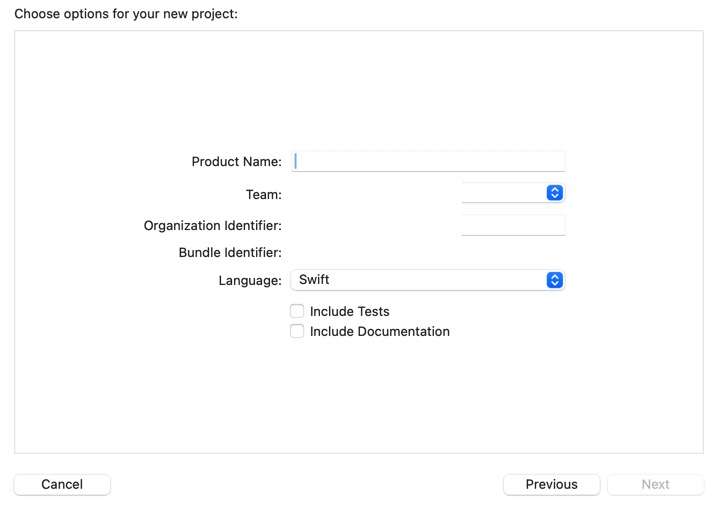Click the "Bundle Identifier:" label
This screenshot has height=510, width=720.
coord(230,253)
